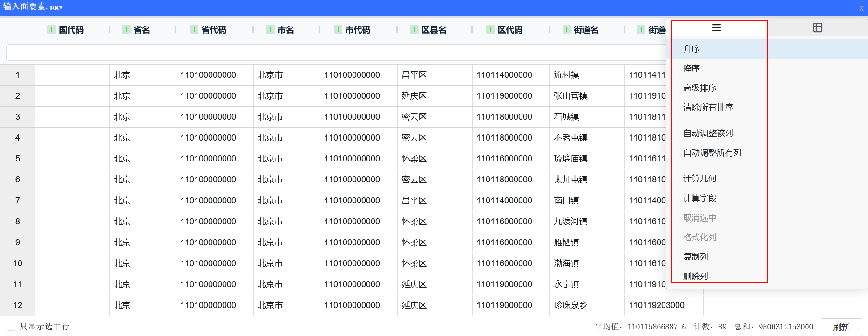This screenshot has height=336, width=868.
Task: Select 升序 to sort ascending
Action: coord(692,49)
